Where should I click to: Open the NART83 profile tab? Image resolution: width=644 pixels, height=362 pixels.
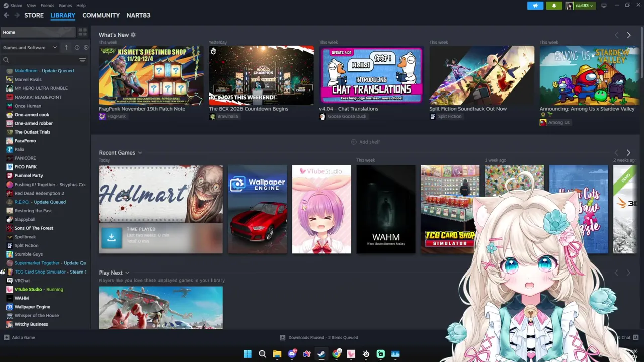(x=138, y=15)
